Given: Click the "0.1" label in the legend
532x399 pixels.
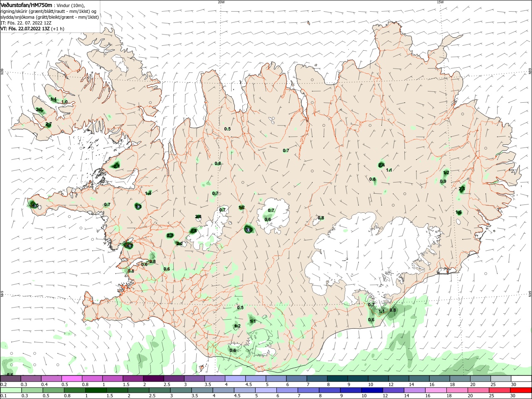Looking at the screenshot, I should (4, 396).
